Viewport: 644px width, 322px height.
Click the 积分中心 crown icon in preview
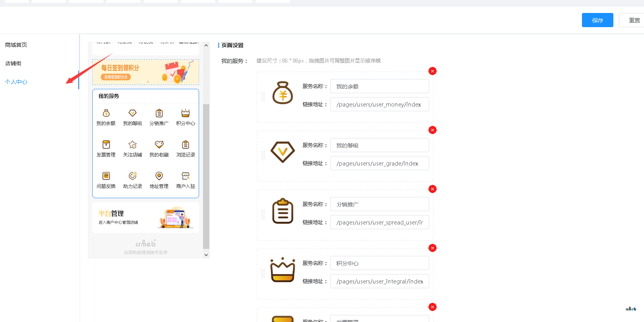[x=186, y=113]
